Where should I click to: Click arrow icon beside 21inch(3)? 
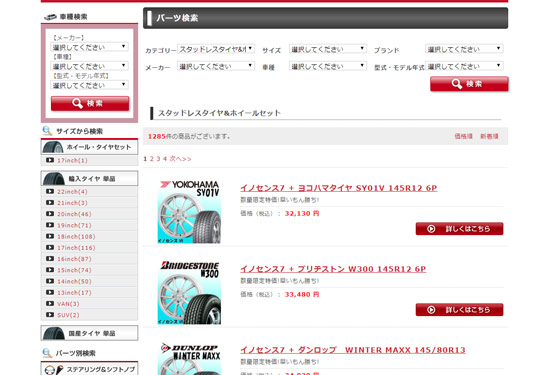pyautogui.click(x=50, y=202)
